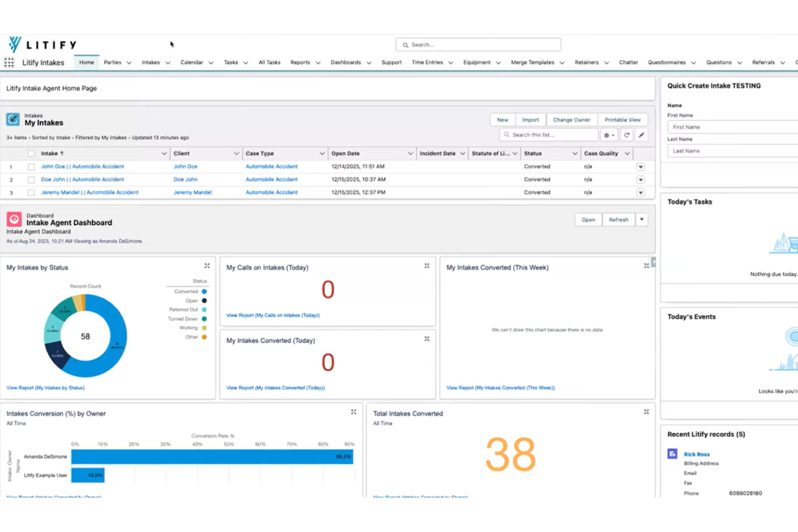Viewport: 798px width, 532px height.
Task: Click the Litify logo in the header
Action: coord(41,44)
